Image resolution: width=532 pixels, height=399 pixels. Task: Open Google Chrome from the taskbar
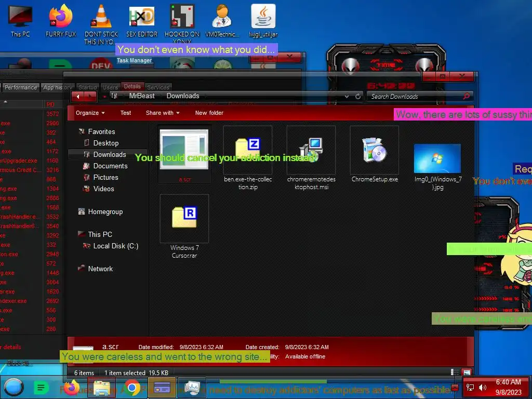132,388
